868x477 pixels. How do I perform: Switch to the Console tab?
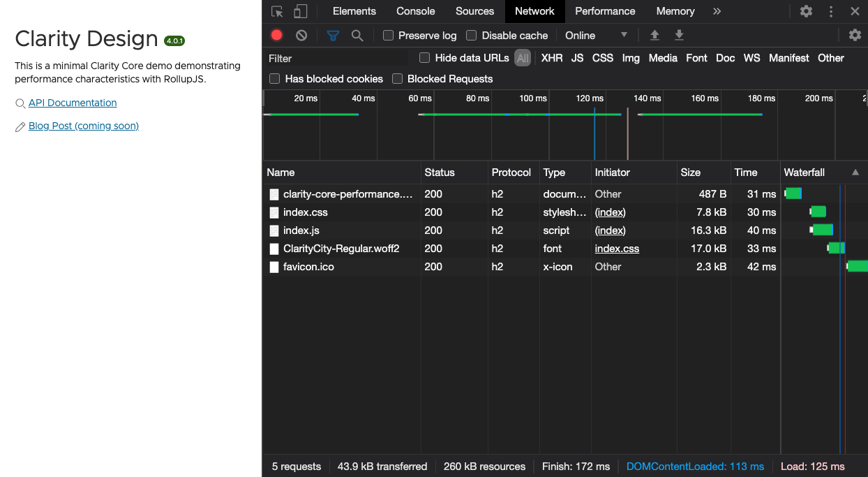tap(416, 11)
